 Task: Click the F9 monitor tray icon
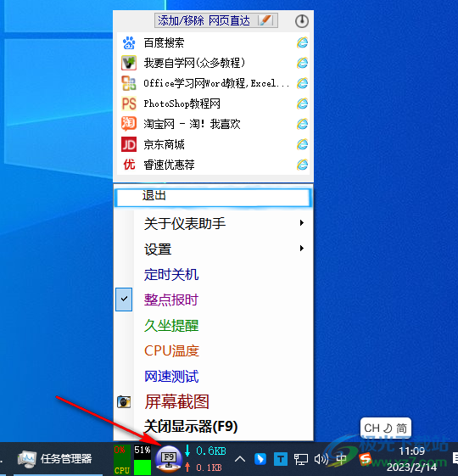pyautogui.click(x=169, y=459)
